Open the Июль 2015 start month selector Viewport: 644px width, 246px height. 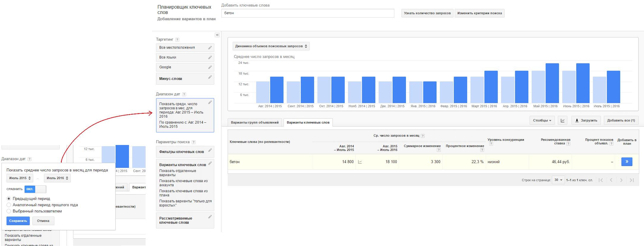coord(20,178)
